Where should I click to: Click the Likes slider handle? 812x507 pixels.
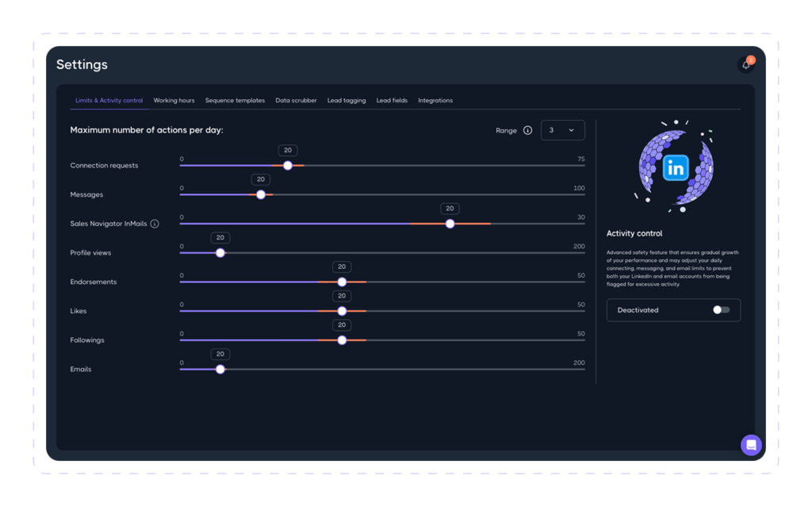click(341, 311)
